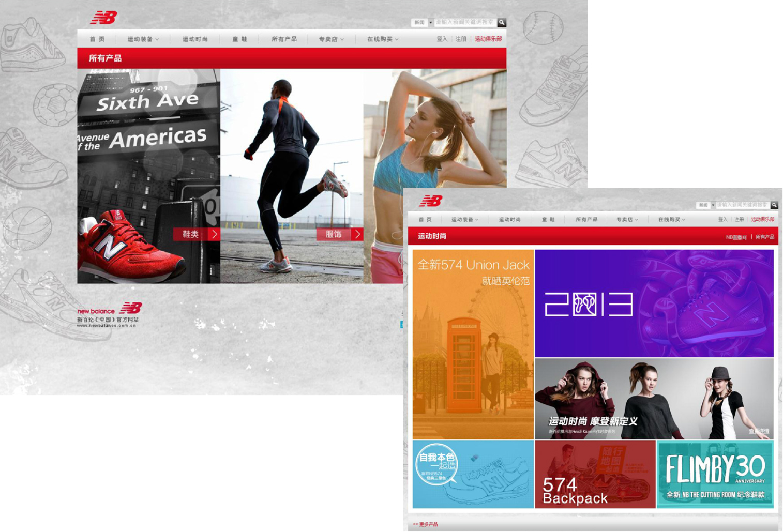This screenshot has height=532, width=783.
Task: Click the NB logo on 运动时尚 page
Action: [431, 201]
